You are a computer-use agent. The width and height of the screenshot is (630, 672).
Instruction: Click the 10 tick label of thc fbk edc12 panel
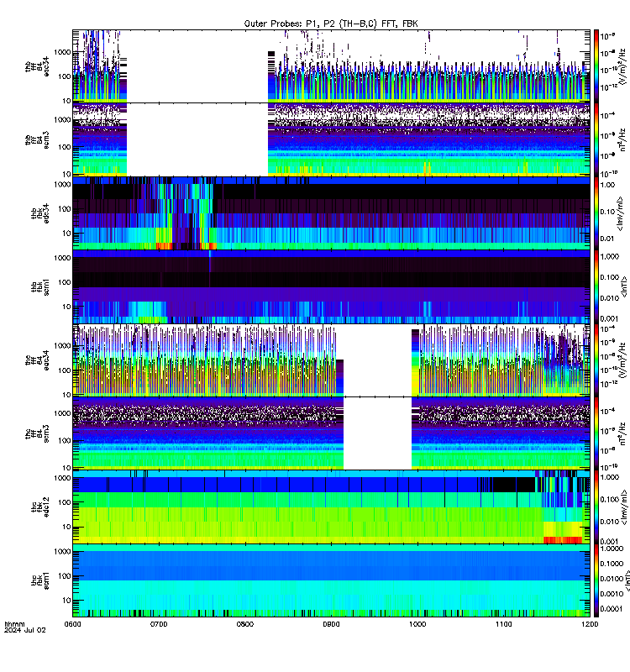click(67, 527)
